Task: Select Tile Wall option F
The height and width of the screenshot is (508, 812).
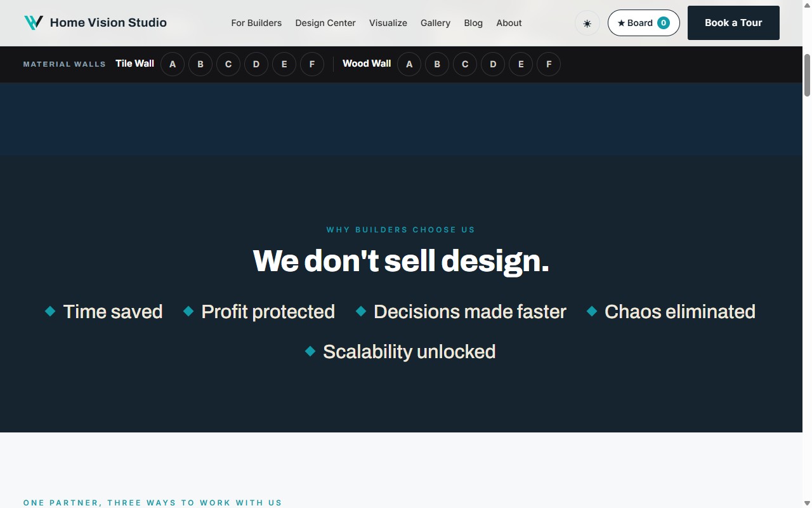Action: 312,64
